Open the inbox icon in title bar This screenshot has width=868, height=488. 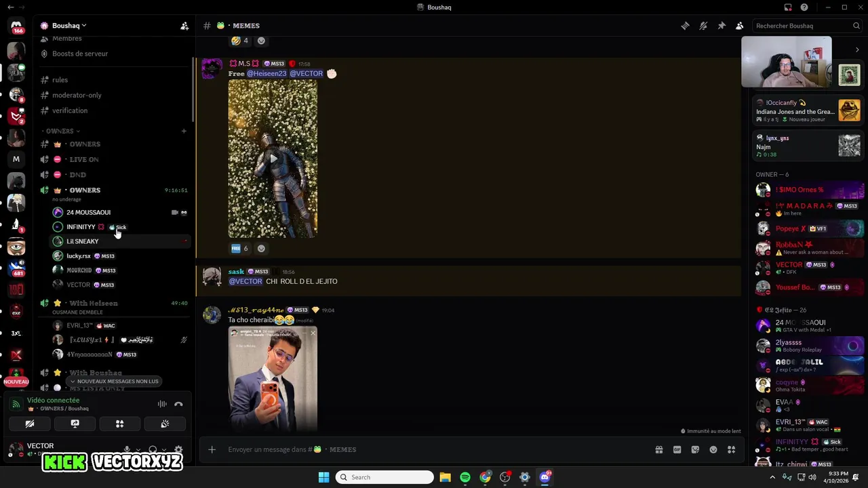click(x=788, y=7)
